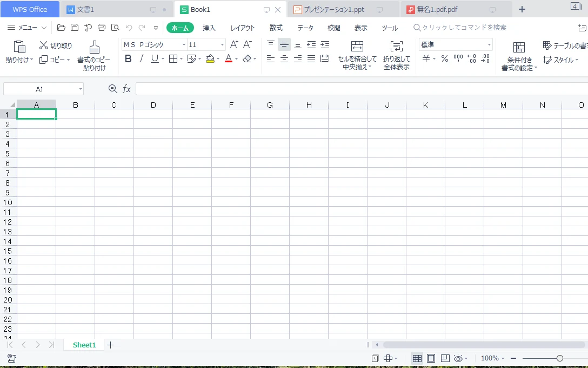Click the eraser Clear icon
Image resolution: width=588 pixels, height=368 pixels.
tap(247, 59)
